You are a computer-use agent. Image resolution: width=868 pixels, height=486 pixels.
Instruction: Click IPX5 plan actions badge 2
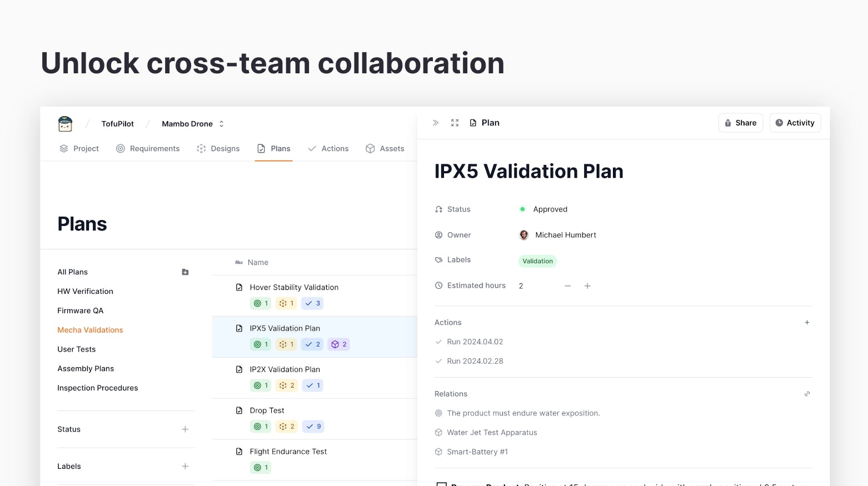click(312, 344)
